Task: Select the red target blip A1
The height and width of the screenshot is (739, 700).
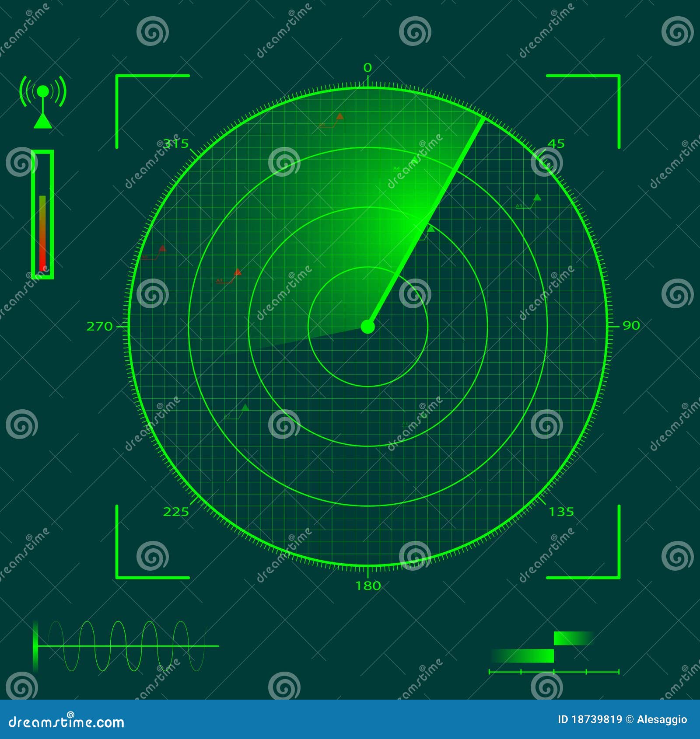Action: pyautogui.click(x=238, y=272)
